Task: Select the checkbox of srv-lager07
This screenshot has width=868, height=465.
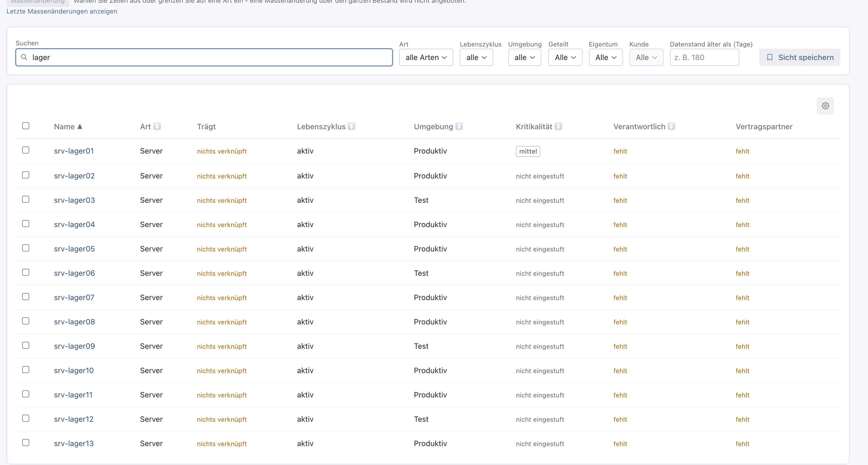Action: pyautogui.click(x=26, y=297)
